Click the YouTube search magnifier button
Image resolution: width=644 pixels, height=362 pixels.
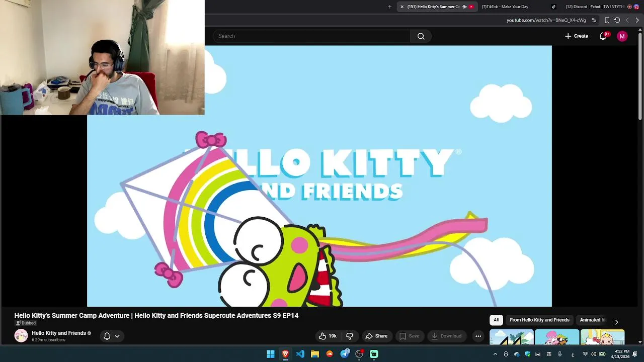(421, 36)
